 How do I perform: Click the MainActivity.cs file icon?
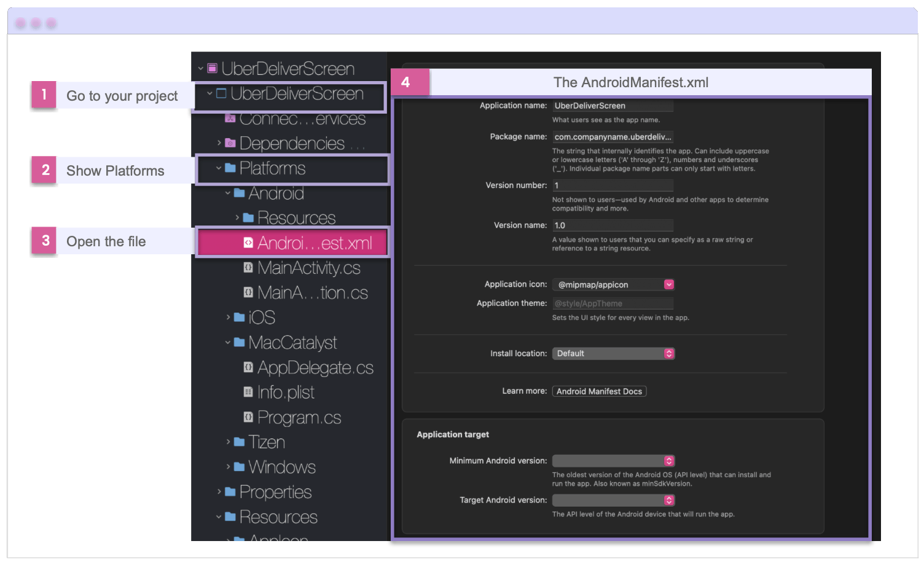coord(248,267)
